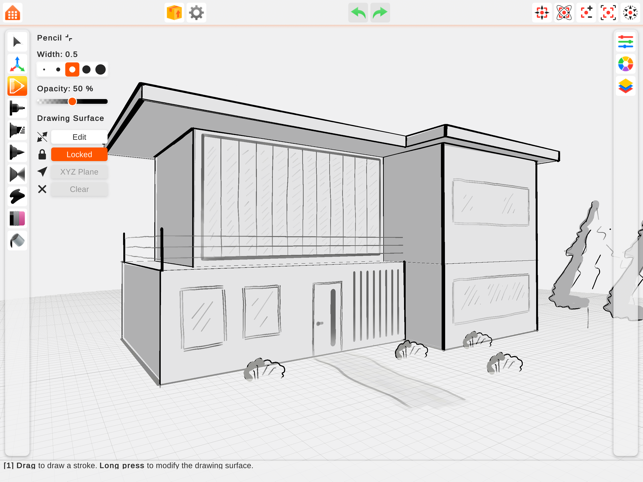This screenshot has width=643, height=482.
Task: Click the black right end of Opacity slider
Action: tap(105, 101)
